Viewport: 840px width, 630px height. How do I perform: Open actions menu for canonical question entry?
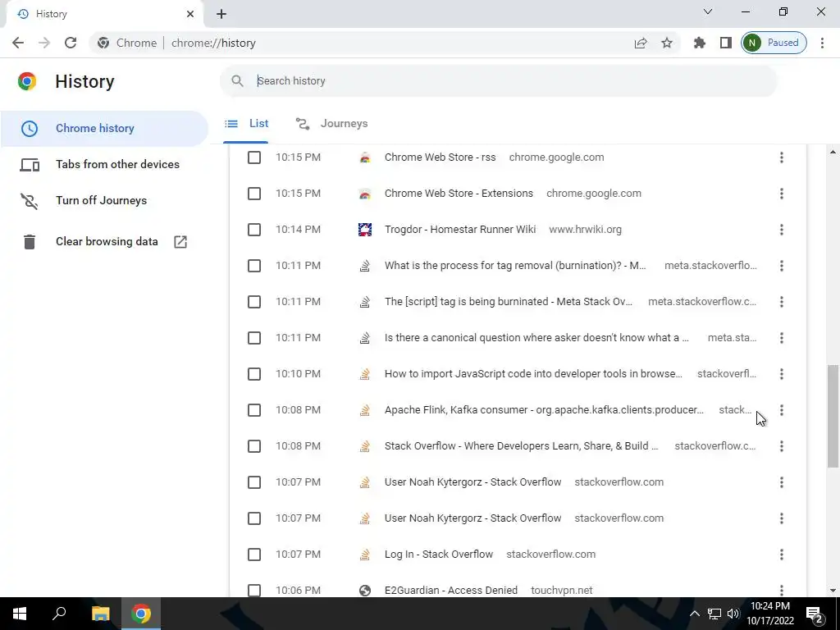coord(782,338)
